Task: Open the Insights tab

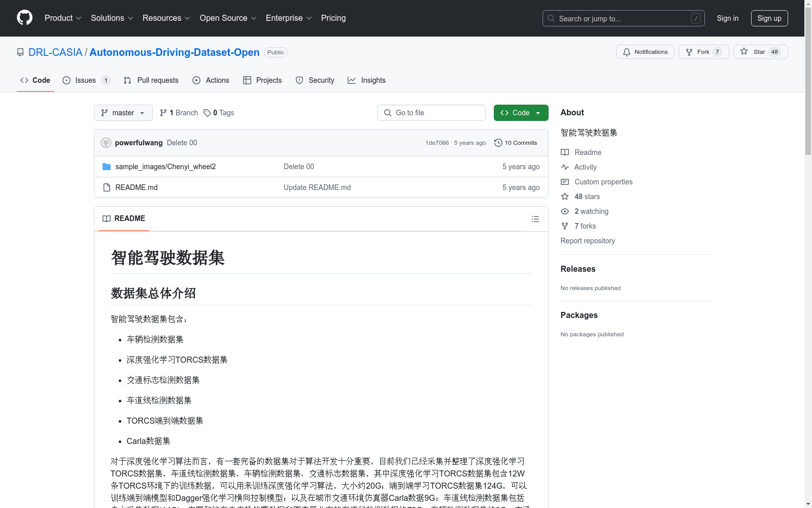Action: pos(366,80)
